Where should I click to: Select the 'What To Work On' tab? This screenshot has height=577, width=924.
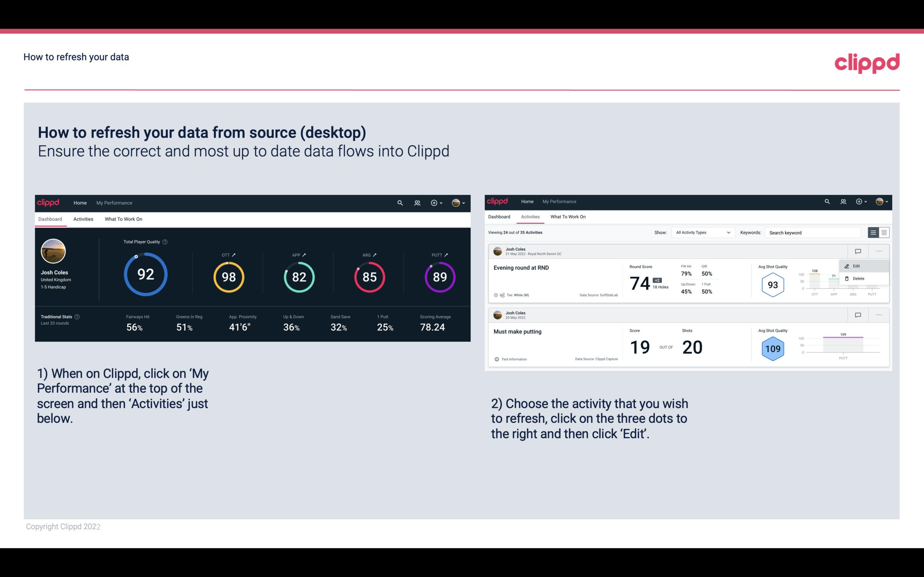coord(123,219)
